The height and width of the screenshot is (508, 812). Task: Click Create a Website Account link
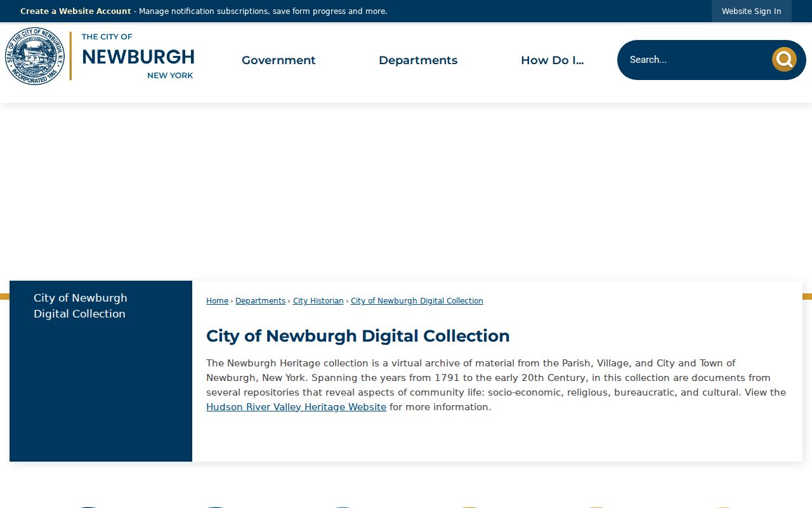point(75,11)
